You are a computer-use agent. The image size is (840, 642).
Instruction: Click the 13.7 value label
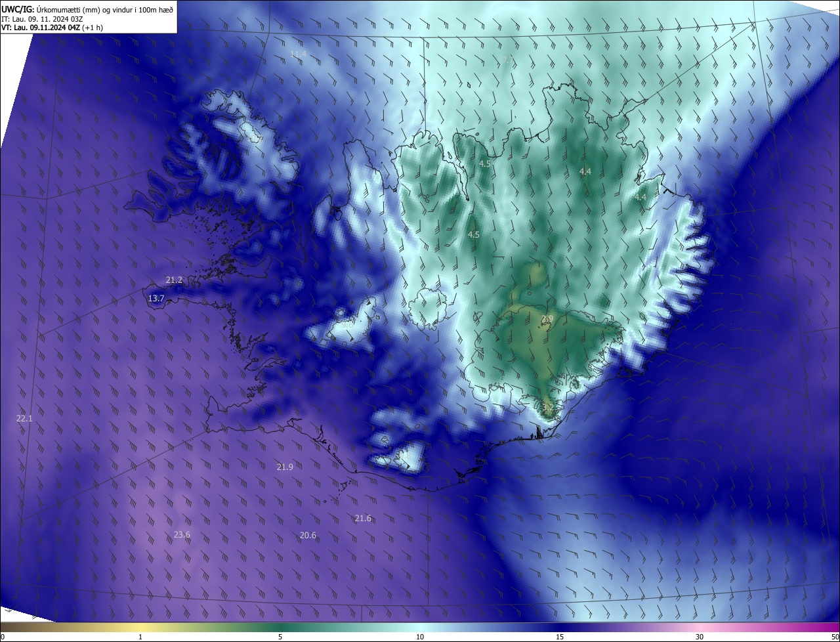click(156, 298)
